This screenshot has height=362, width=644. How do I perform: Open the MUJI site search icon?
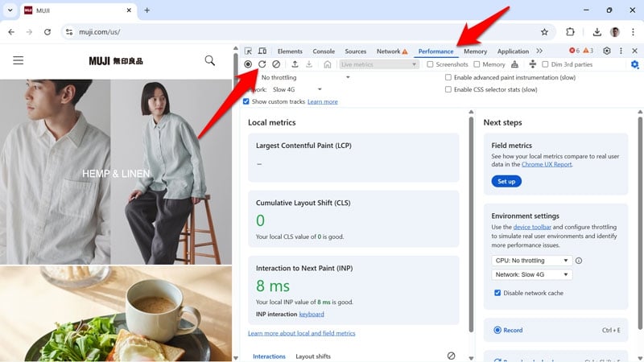(x=210, y=61)
